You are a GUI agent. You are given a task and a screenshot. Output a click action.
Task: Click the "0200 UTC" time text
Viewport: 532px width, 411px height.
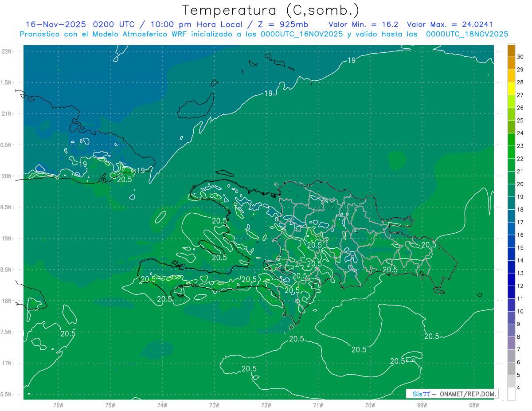(x=114, y=24)
